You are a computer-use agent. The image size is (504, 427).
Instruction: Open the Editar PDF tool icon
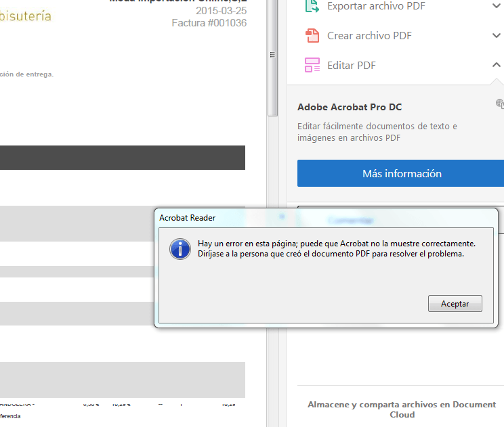(x=312, y=65)
